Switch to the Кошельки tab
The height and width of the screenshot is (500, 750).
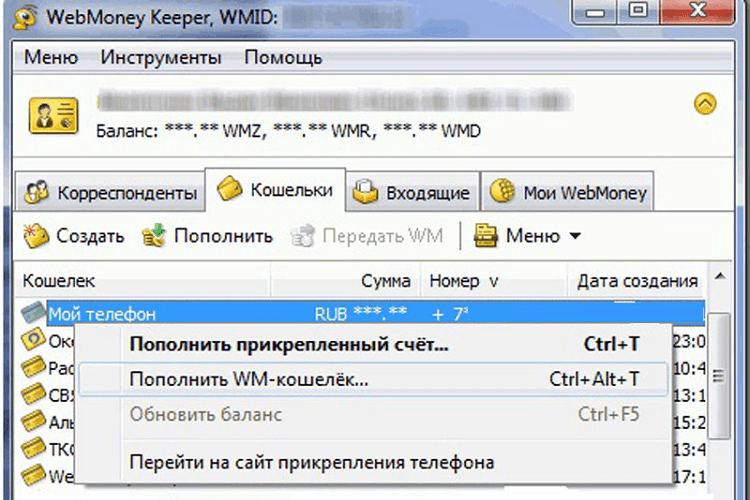point(275,190)
